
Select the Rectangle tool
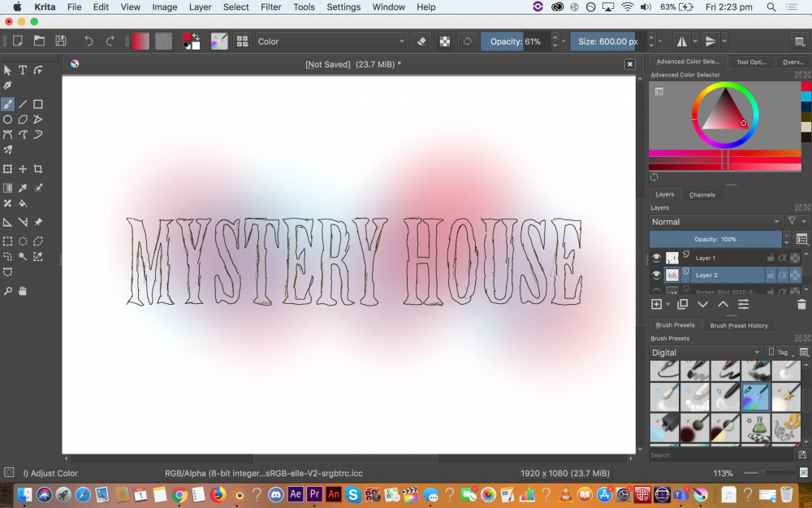coord(38,104)
